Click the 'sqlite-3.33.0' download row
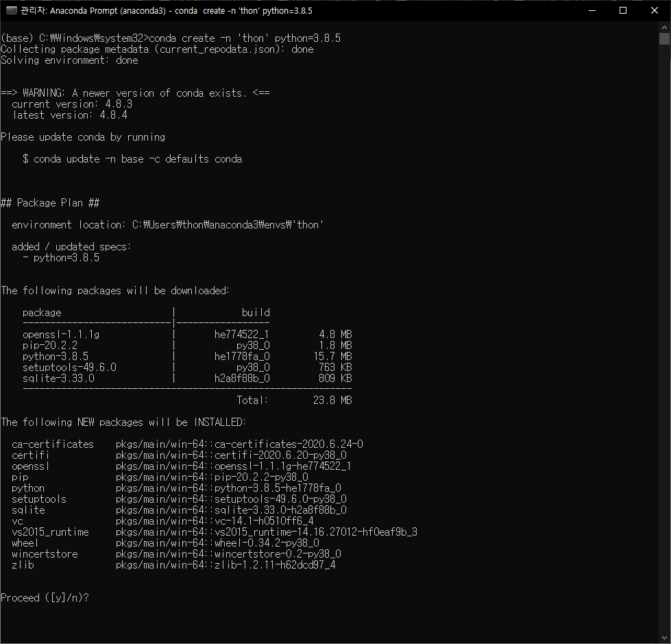Image resolution: width=671 pixels, height=644 pixels. [x=187, y=379]
